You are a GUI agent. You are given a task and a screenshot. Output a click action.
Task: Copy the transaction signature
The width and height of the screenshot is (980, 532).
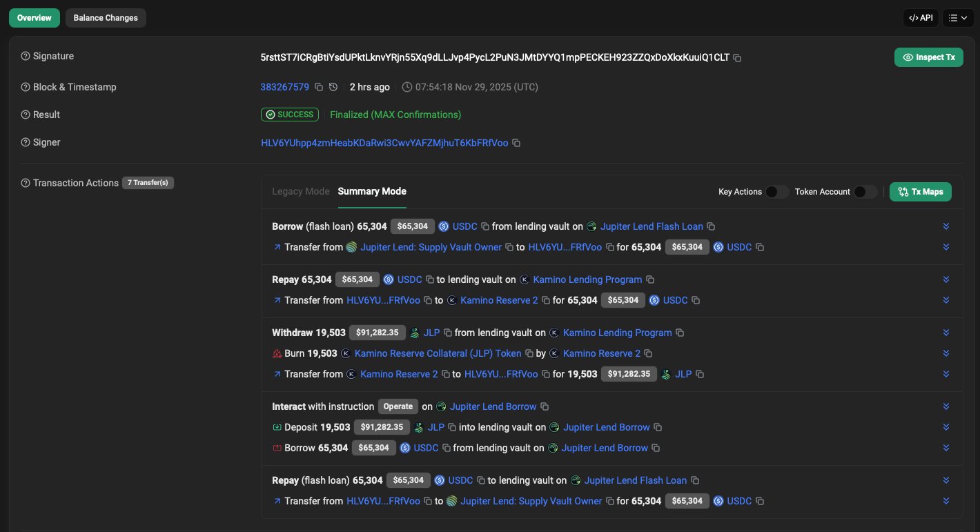pyautogui.click(x=737, y=58)
